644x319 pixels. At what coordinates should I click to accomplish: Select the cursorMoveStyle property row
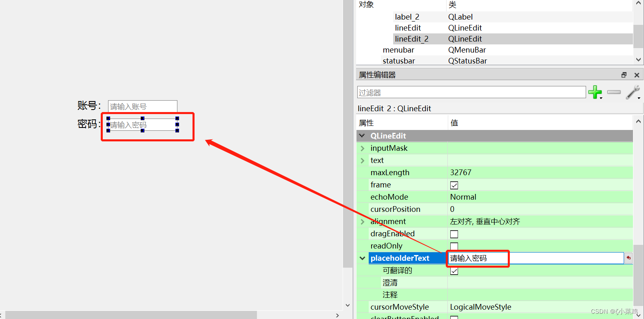pyautogui.click(x=494, y=307)
